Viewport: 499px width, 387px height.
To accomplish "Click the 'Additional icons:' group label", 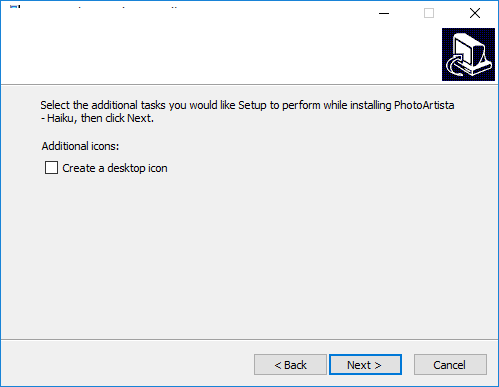I will [x=80, y=146].
